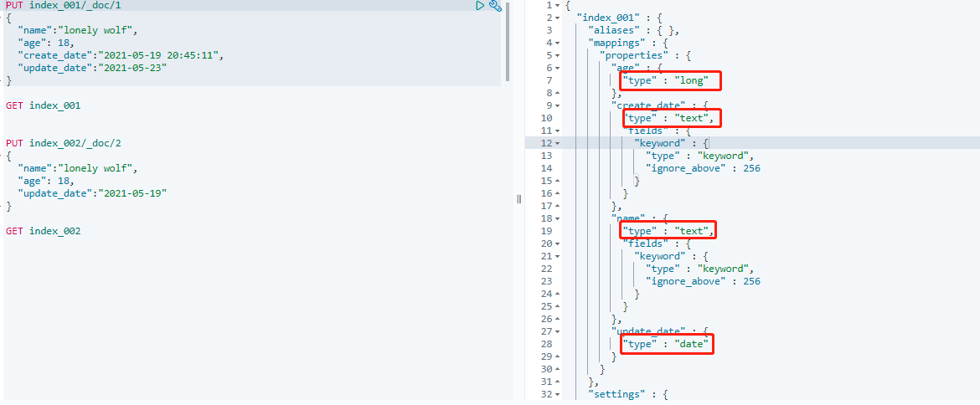Click the "update_date":"2021-05-23" line
Viewport: 980px width, 405px height.
[92, 68]
